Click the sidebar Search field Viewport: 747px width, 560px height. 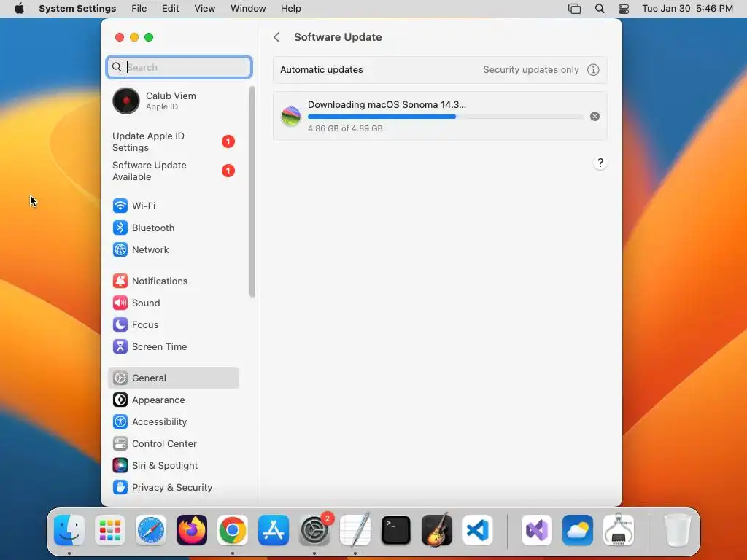[x=179, y=67]
